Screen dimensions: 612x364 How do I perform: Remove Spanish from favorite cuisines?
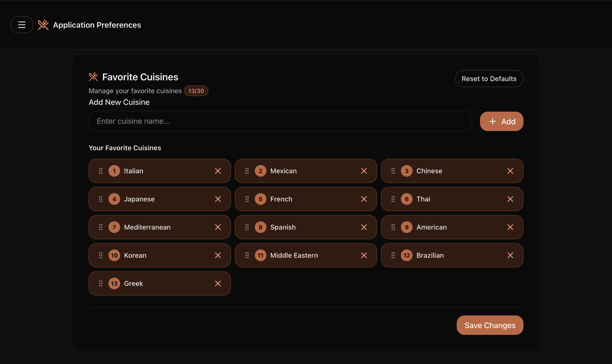[x=364, y=227]
